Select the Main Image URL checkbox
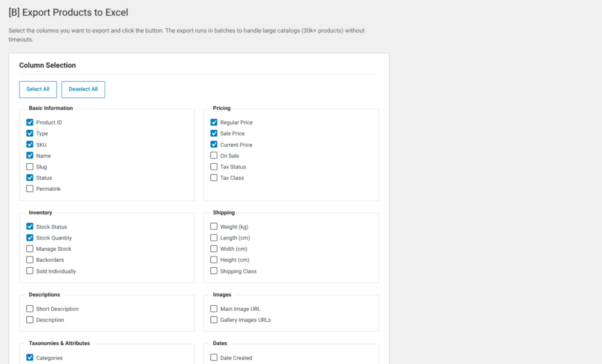This screenshot has height=364, width=602. pyautogui.click(x=214, y=308)
